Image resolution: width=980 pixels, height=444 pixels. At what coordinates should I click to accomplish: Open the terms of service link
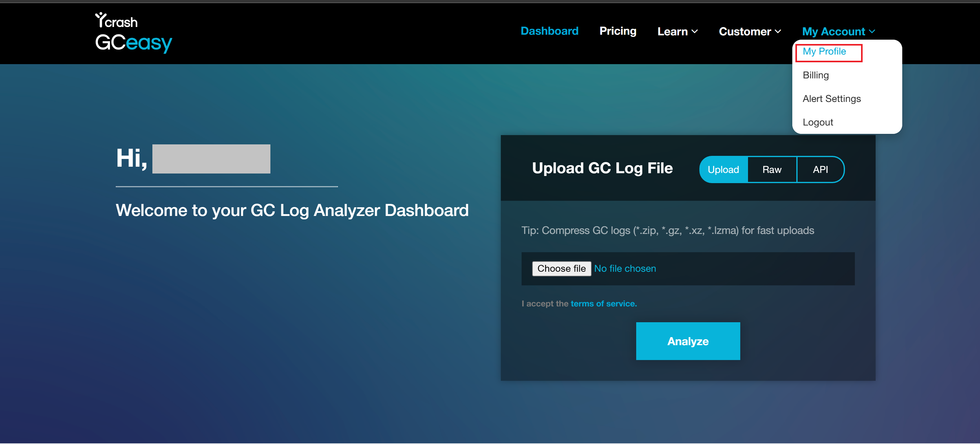pyautogui.click(x=604, y=304)
